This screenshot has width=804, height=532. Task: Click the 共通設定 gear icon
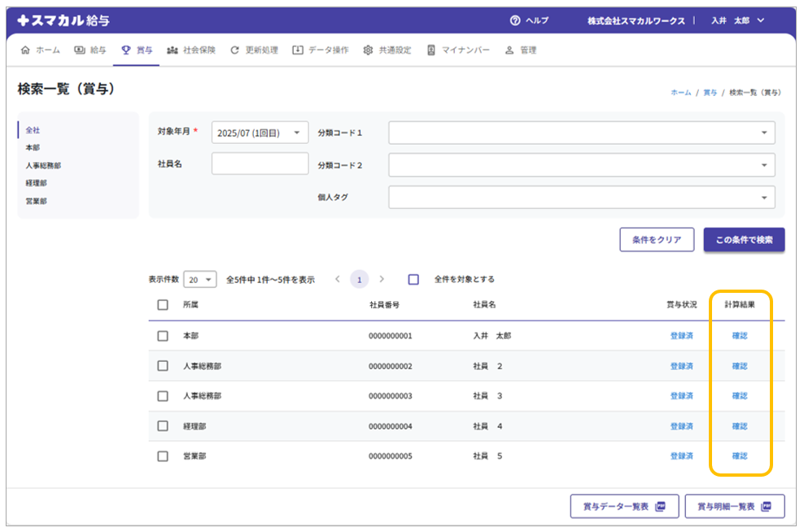tap(368, 50)
